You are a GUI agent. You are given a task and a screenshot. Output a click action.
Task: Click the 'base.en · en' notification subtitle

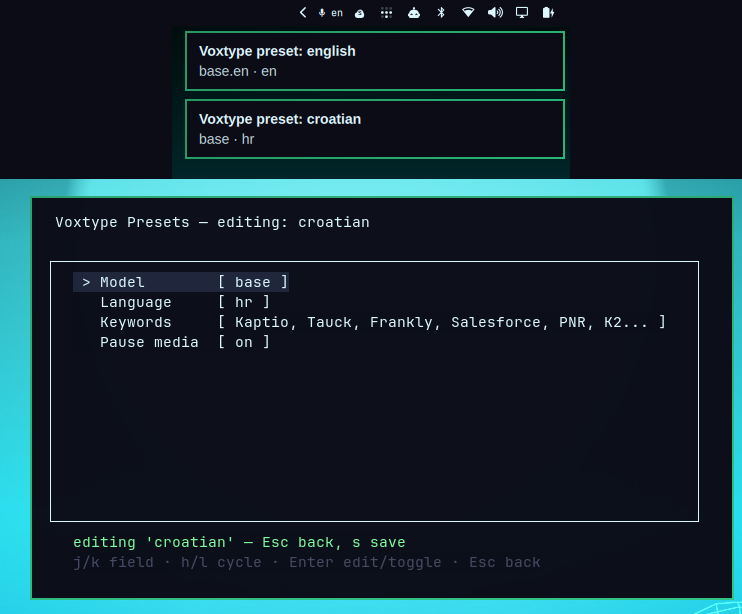[238, 71]
